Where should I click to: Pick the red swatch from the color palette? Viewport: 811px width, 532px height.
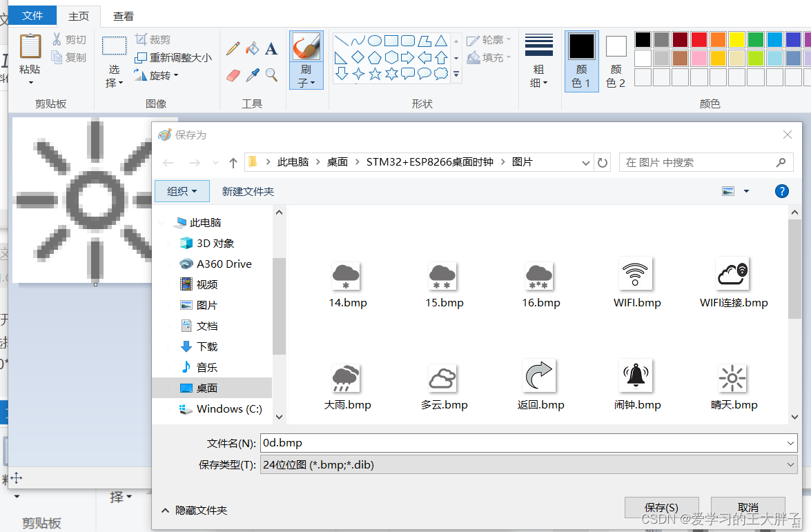(x=698, y=39)
